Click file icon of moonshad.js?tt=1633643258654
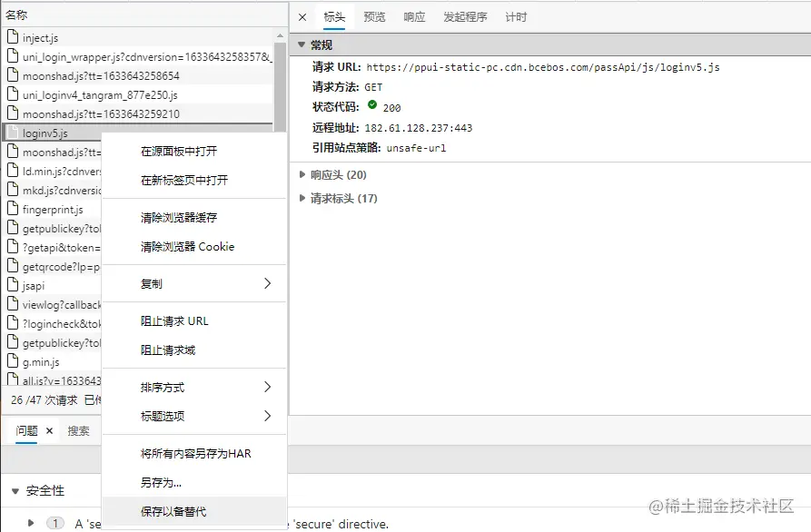The width and height of the screenshot is (811, 532). pos(13,75)
